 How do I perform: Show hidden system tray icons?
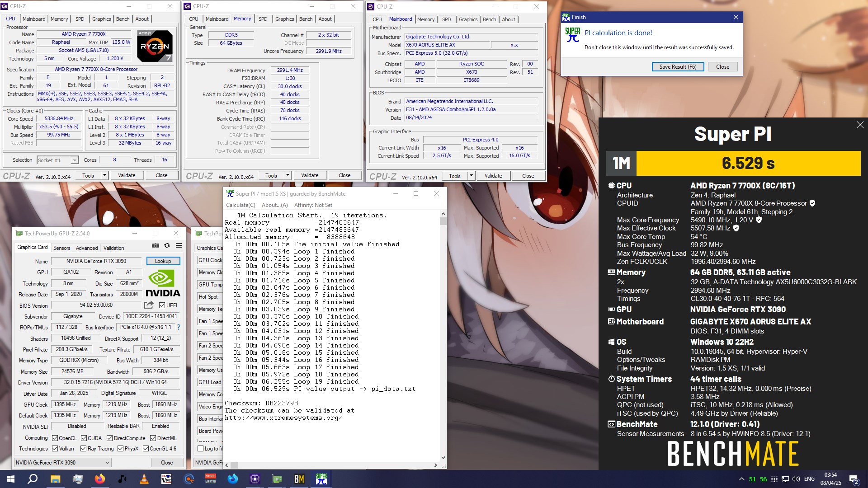coord(741,479)
